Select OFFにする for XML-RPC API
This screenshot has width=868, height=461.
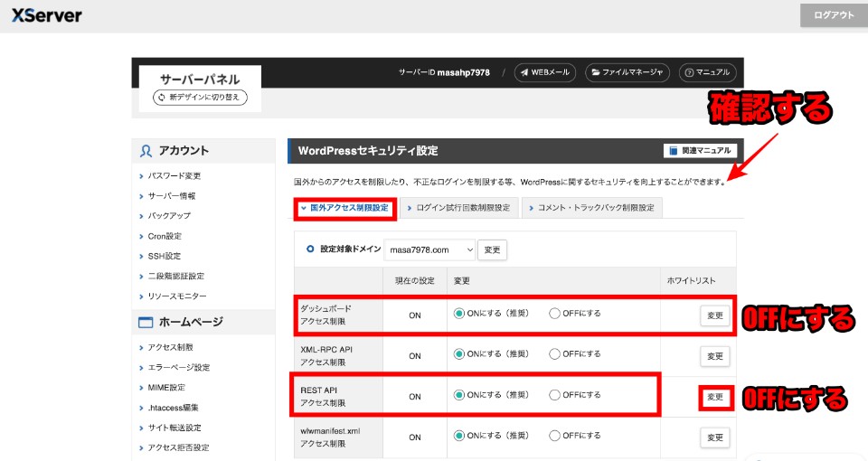pyautogui.click(x=554, y=354)
